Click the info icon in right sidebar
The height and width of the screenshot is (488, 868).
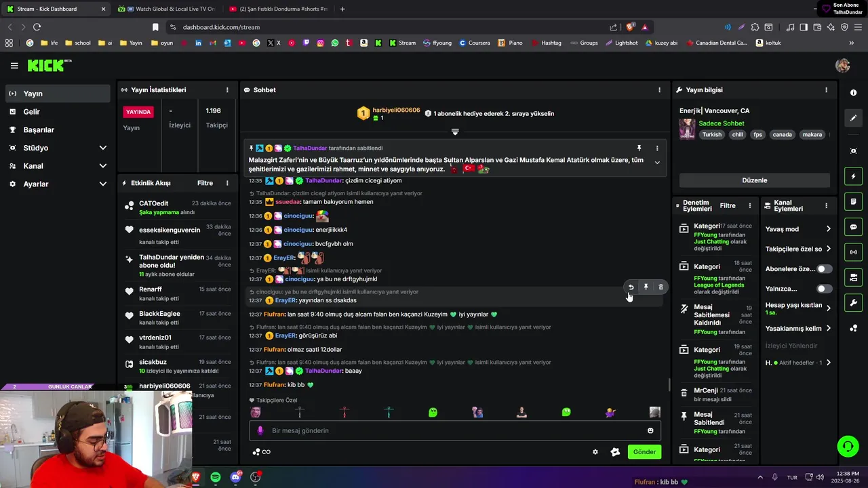click(x=853, y=92)
